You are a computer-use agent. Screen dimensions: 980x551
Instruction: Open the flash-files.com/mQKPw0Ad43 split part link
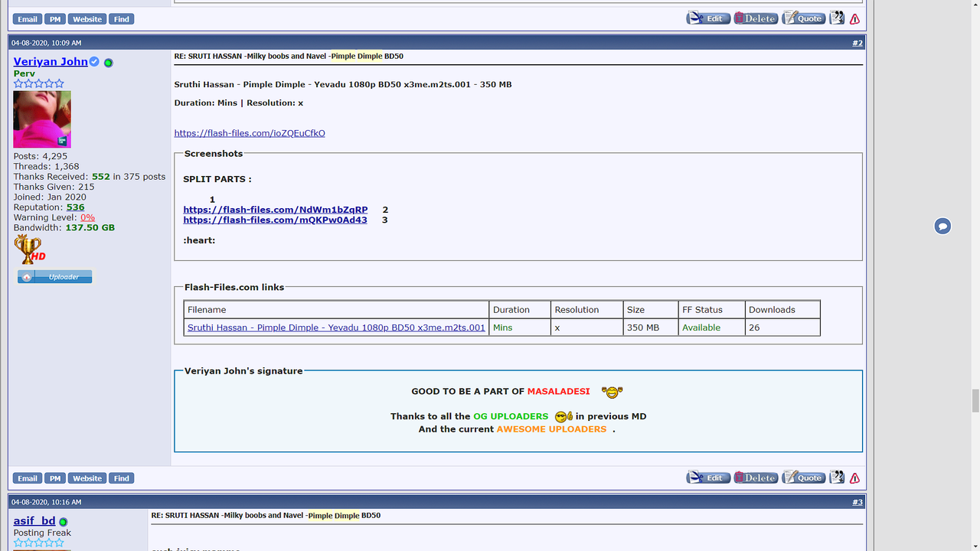pyautogui.click(x=275, y=220)
